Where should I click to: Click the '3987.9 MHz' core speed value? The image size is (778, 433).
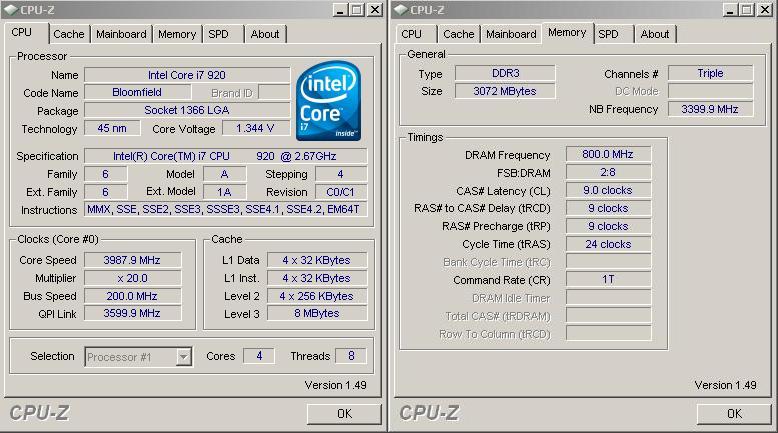tap(132, 260)
